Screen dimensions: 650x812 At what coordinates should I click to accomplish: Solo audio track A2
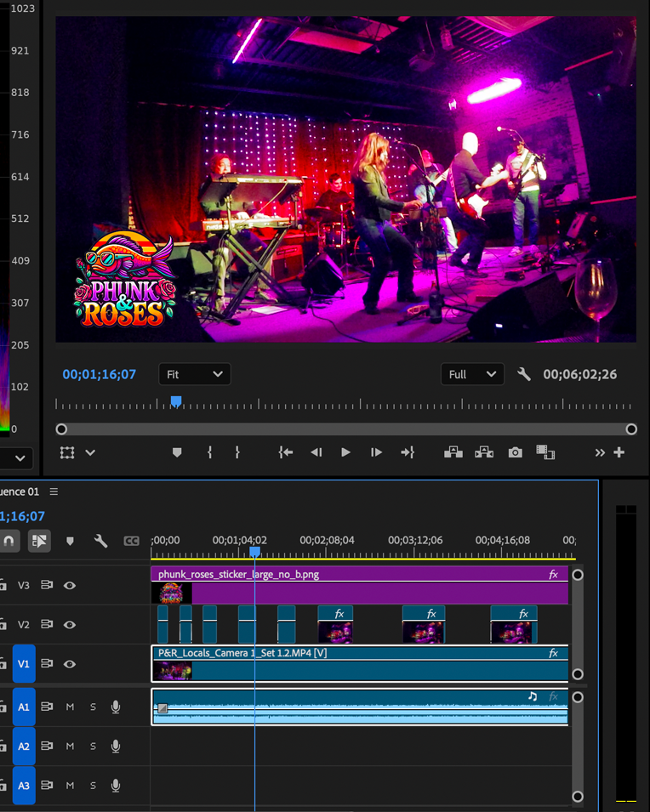point(93,746)
